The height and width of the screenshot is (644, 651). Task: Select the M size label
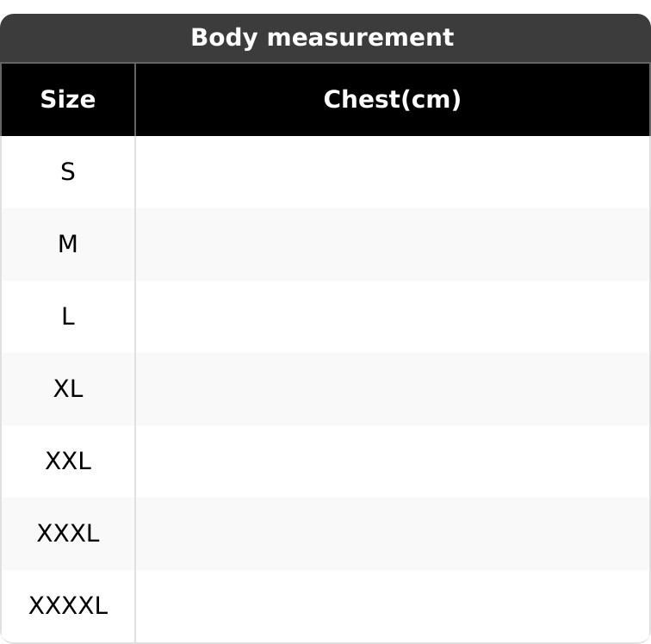click(x=68, y=245)
